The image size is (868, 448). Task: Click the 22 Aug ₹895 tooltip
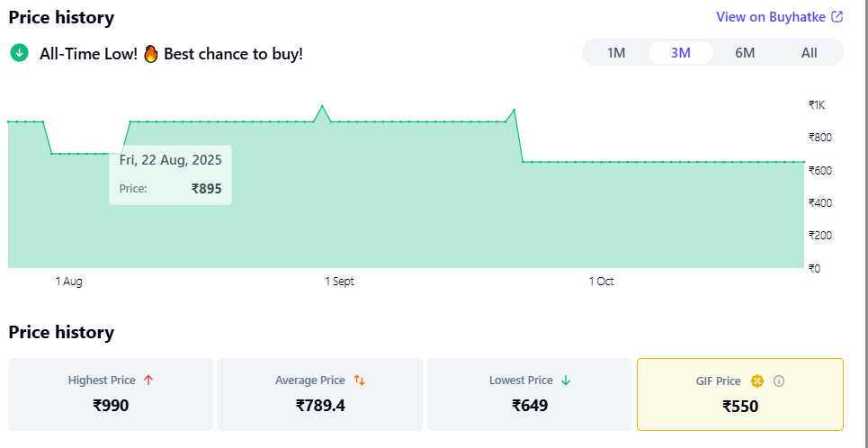tap(170, 175)
